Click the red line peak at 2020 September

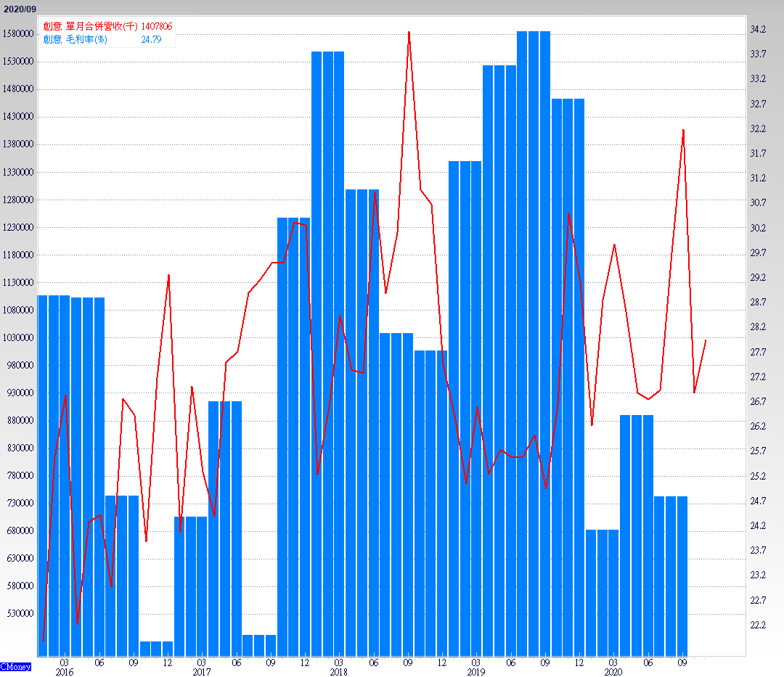(683, 130)
